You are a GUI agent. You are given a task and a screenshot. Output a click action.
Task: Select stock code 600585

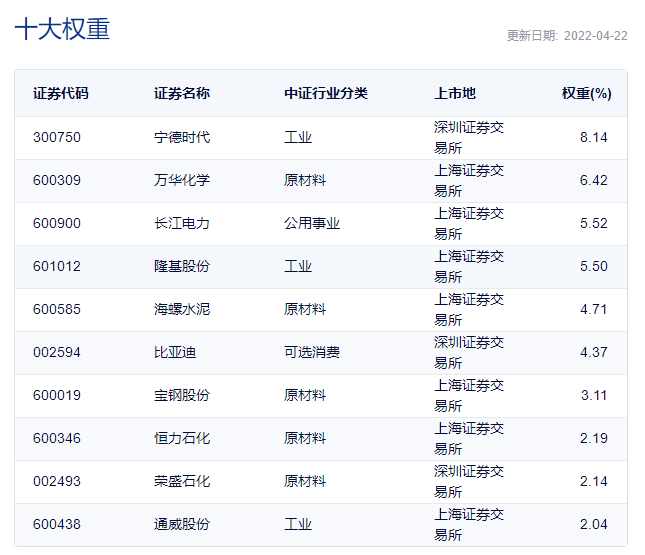pyautogui.click(x=57, y=309)
